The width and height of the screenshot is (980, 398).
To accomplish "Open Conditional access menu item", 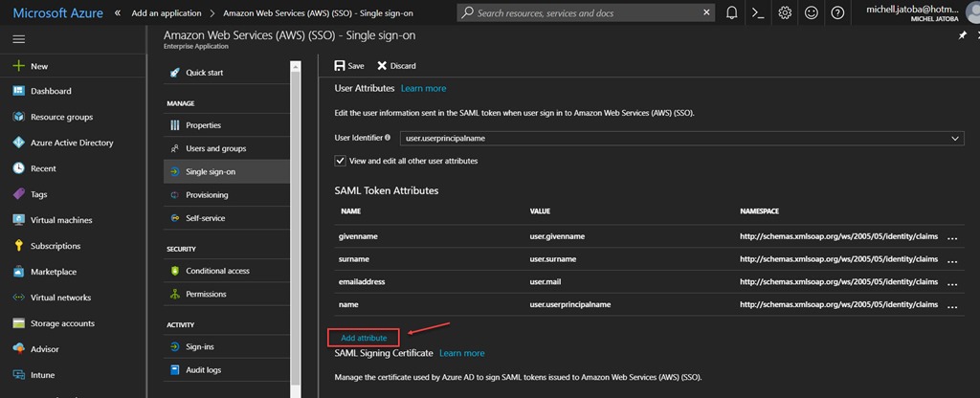I will [x=226, y=271].
